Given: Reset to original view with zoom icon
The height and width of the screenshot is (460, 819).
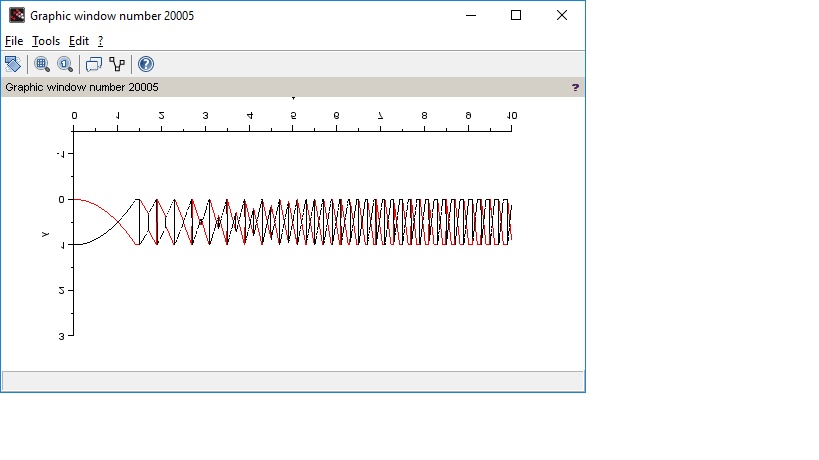Looking at the screenshot, I should click(x=65, y=64).
